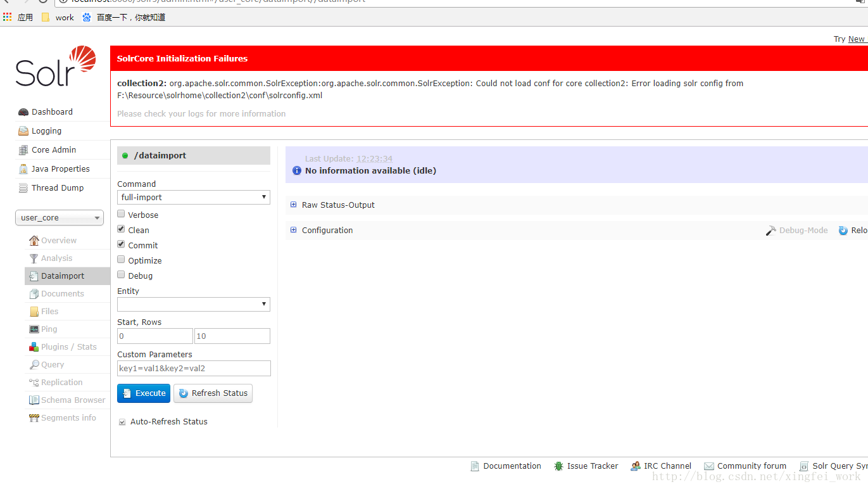Click the /dataimport handler header
This screenshot has height=489, width=868.
[194, 156]
